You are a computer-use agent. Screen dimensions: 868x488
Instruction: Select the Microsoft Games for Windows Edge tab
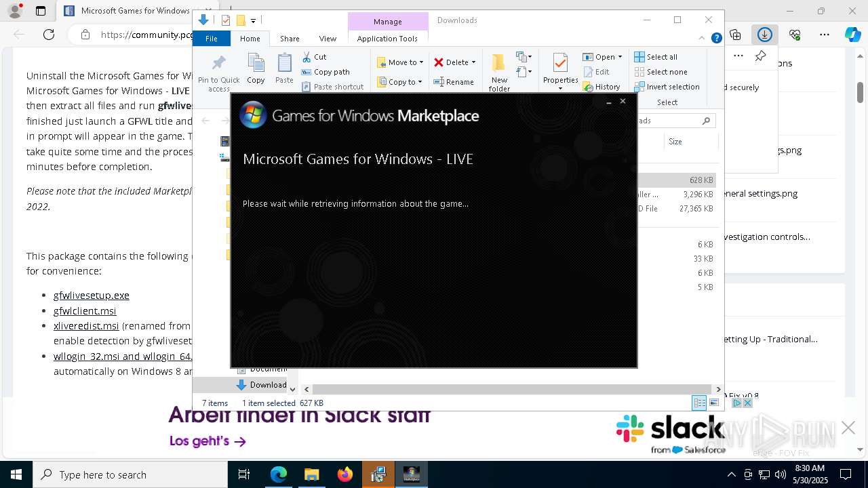pyautogui.click(x=129, y=11)
